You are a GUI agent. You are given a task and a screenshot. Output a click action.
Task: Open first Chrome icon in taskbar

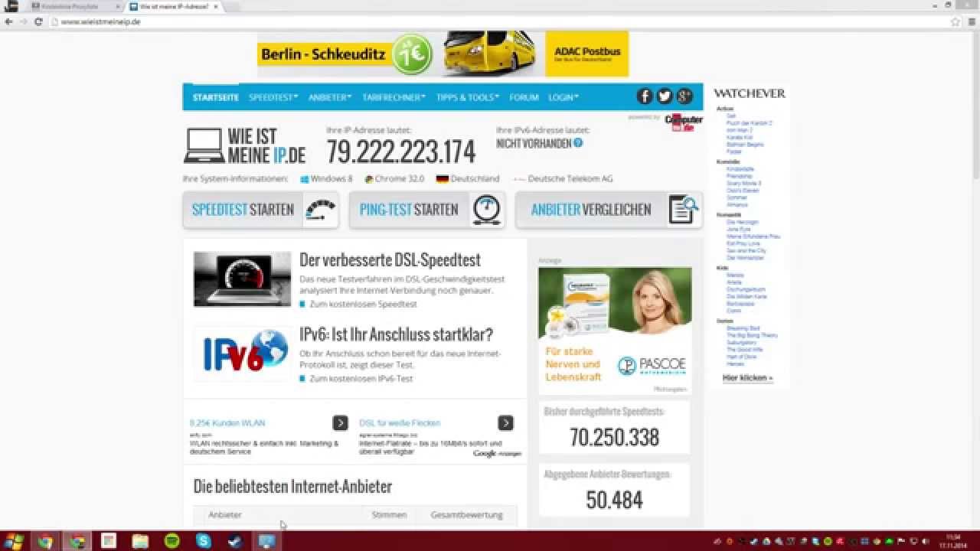tap(45, 541)
